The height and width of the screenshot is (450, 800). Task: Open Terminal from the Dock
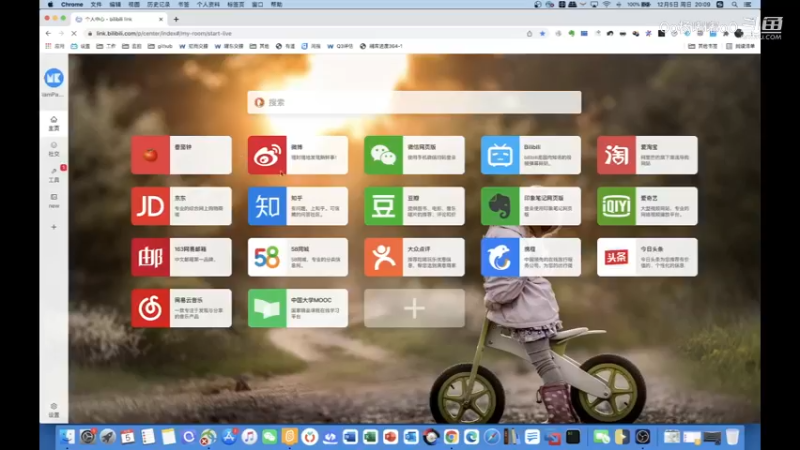(x=573, y=437)
